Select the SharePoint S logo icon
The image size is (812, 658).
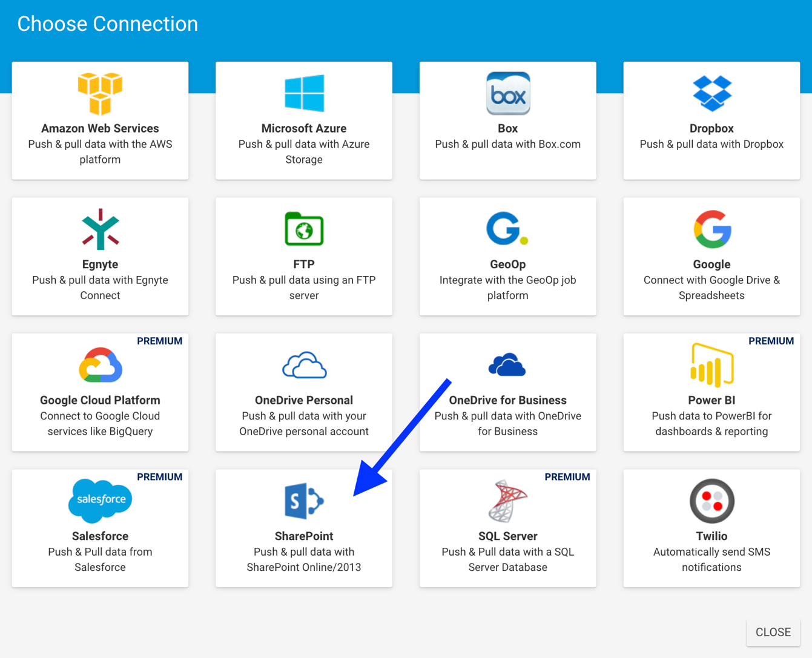[304, 501]
